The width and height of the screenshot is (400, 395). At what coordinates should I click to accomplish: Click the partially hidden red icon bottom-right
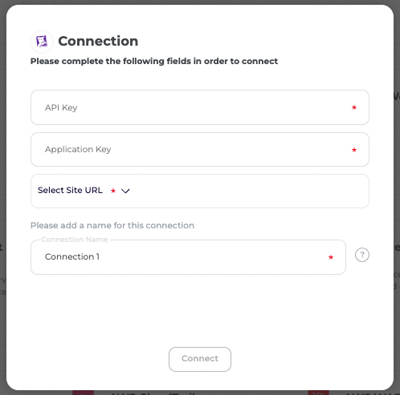(x=318, y=392)
